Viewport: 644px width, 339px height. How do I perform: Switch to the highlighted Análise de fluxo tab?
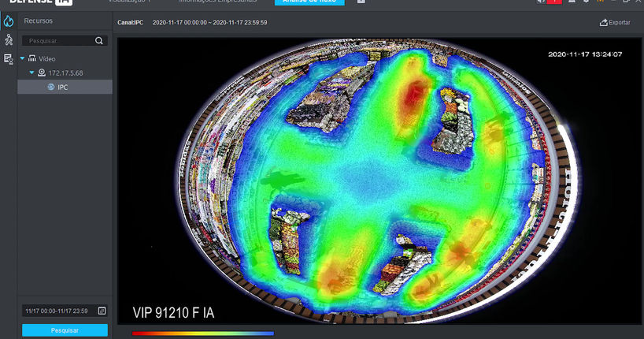point(309,2)
